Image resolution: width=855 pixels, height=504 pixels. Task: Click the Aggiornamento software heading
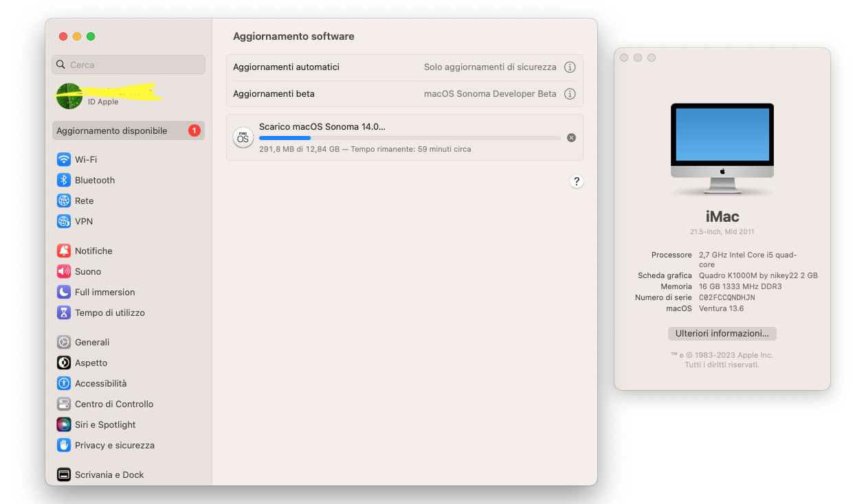(x=293, y=36)
